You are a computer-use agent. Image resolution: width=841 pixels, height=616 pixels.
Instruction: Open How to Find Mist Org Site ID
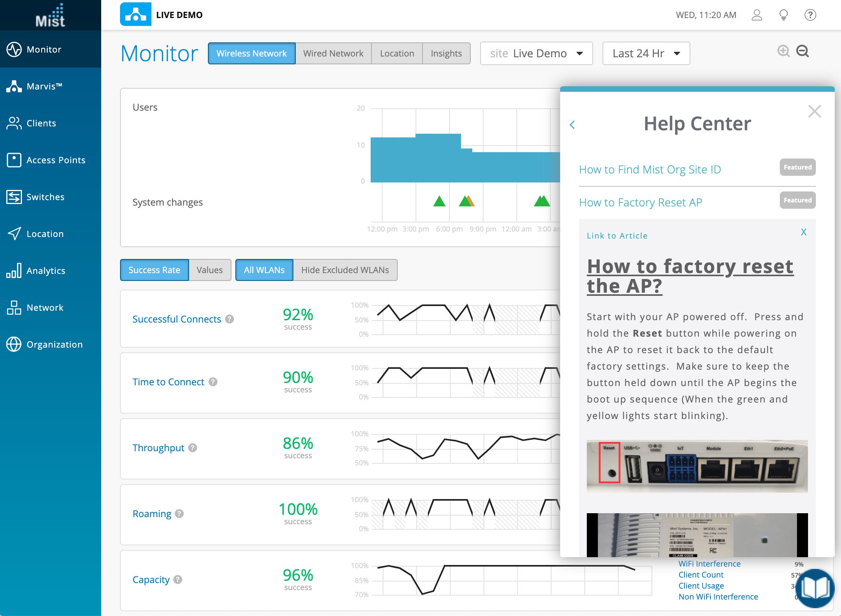click(650, 169)
